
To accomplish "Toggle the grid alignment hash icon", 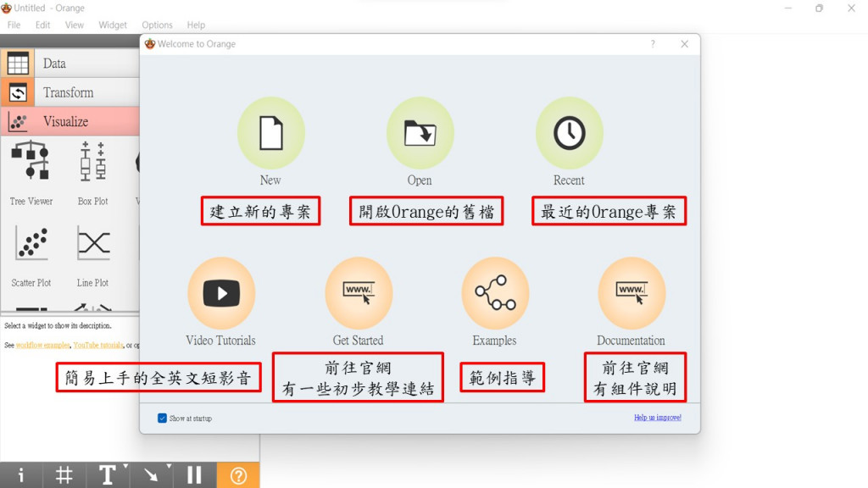I will [x=64, y=474].
